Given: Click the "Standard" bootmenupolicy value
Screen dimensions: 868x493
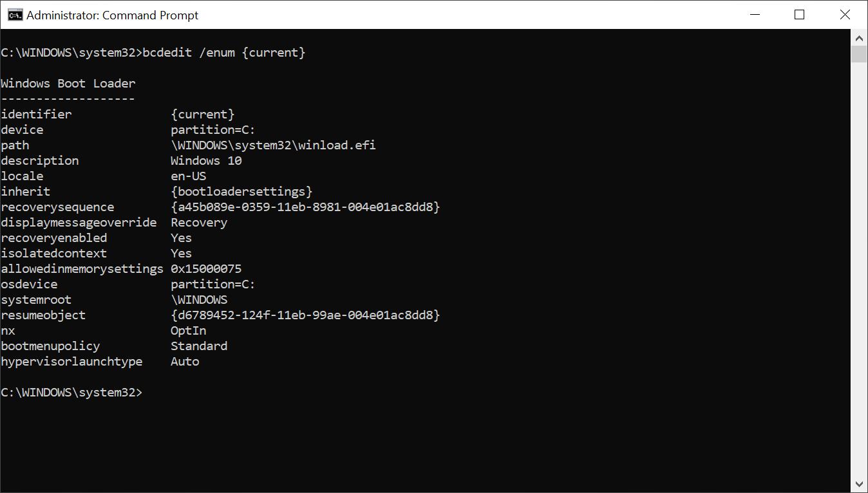Looking at the screenshot, I should [199, 346].
